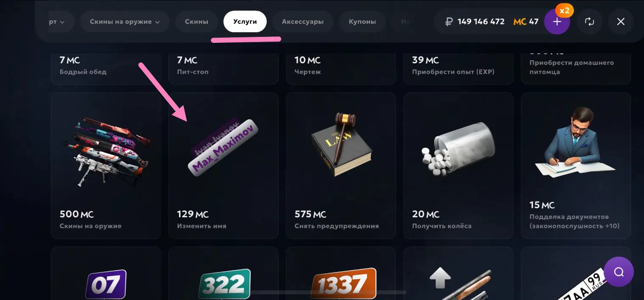Switch to the Скины tab
Image resolution: width=644 pixels, height=300 pixels.
tap(197, 22)
